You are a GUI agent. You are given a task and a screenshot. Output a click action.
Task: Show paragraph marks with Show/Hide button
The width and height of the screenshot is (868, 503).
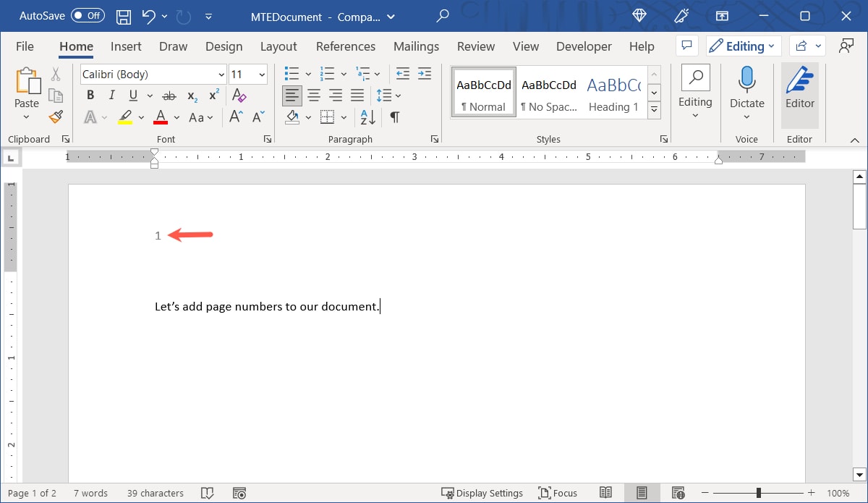tap(394, 117)
